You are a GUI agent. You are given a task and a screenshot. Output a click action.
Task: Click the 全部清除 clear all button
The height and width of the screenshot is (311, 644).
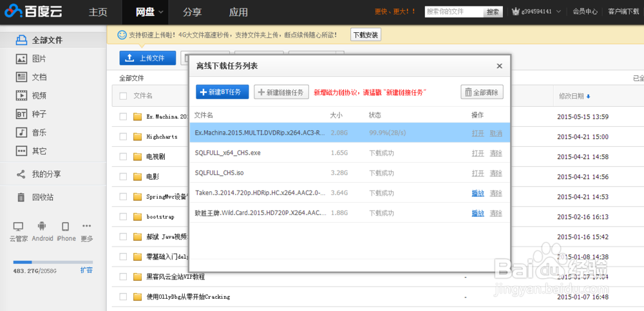tap(482, 92)
